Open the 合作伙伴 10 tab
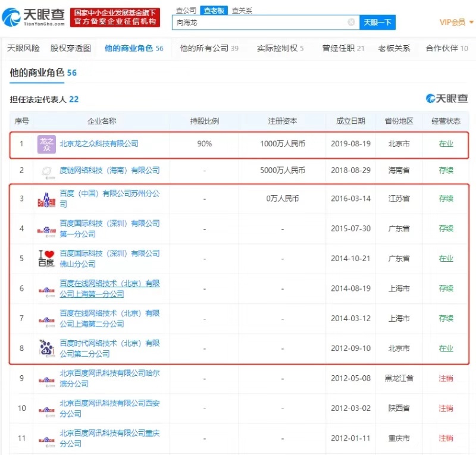This screenshot has height=455, width=476. 447,48
